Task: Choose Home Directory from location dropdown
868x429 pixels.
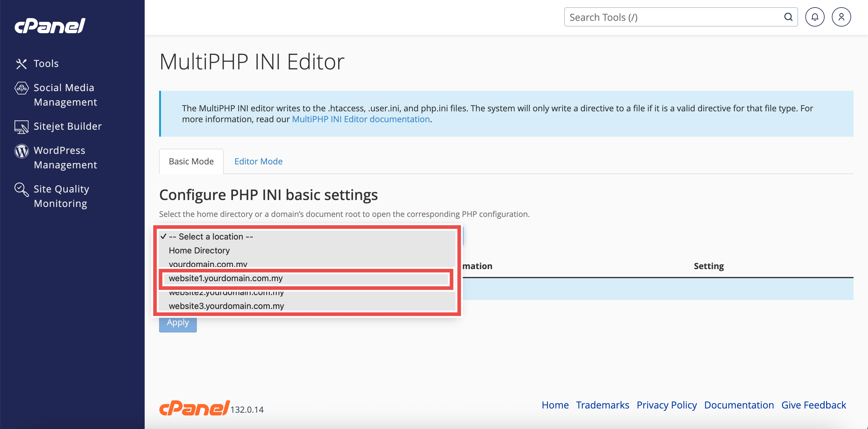Action: click(199, 251)
